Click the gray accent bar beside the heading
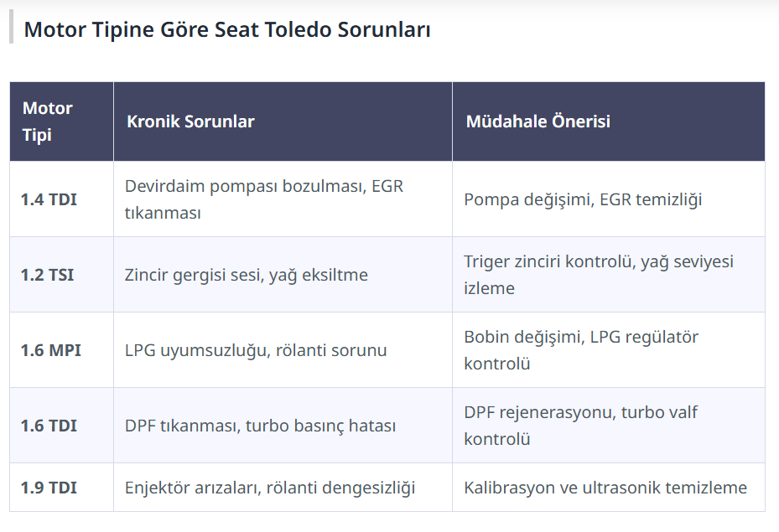Viewport: 779px width, 532px height. point(12,27)
